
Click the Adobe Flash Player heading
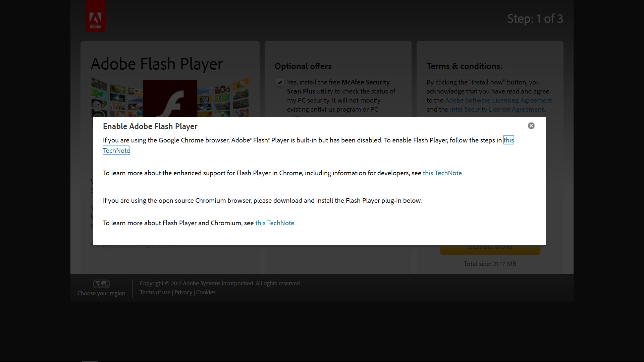coord(157,64)
